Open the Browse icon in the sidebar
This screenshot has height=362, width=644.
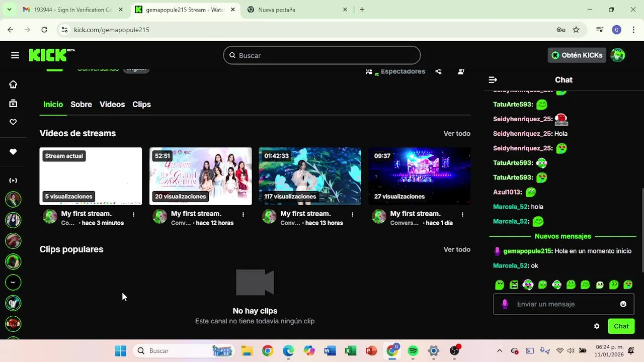(x=13, y=104)
